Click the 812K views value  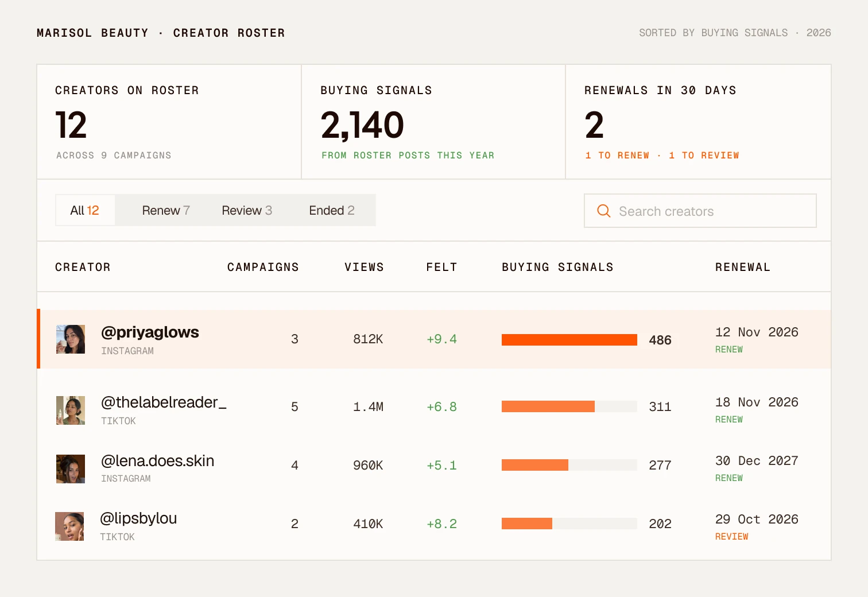coord(368,339)
